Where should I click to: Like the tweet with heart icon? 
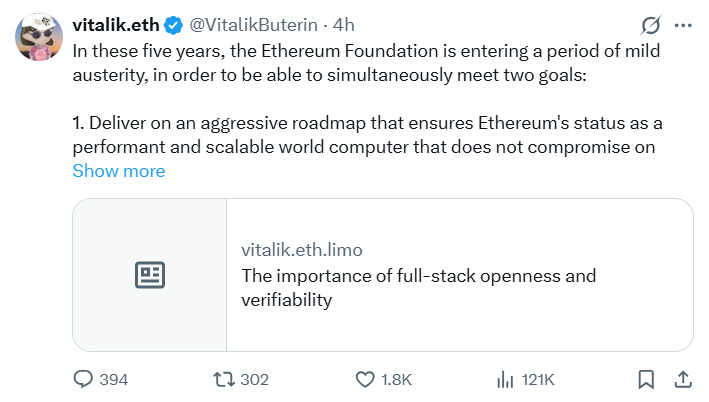[365, 379]
